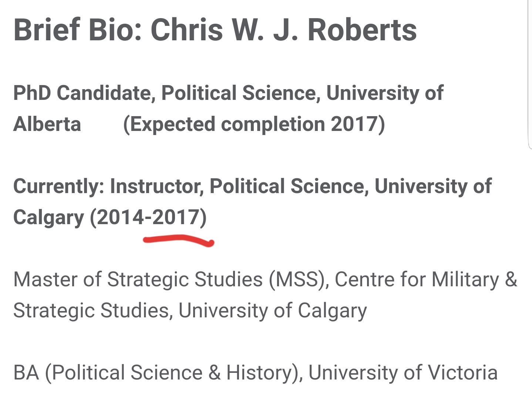Click "University of Victoria" text

click(403, 373)
